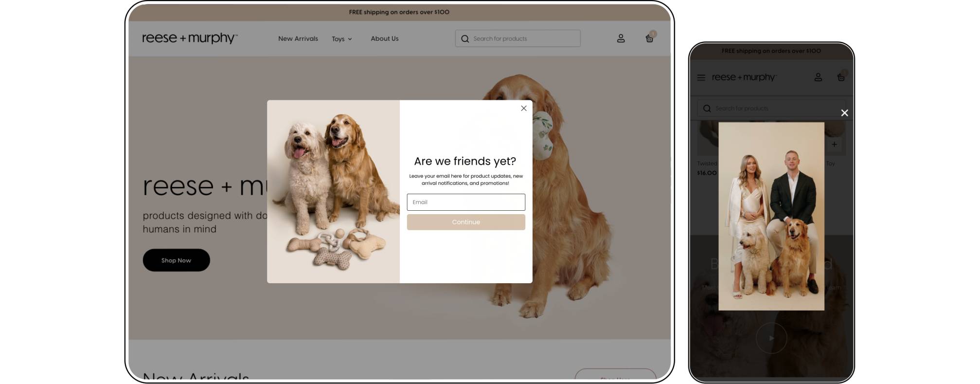Dismiss the mobile photo overlay with white X
Viewport: 980px width, 384px height.
pos(844,113)
